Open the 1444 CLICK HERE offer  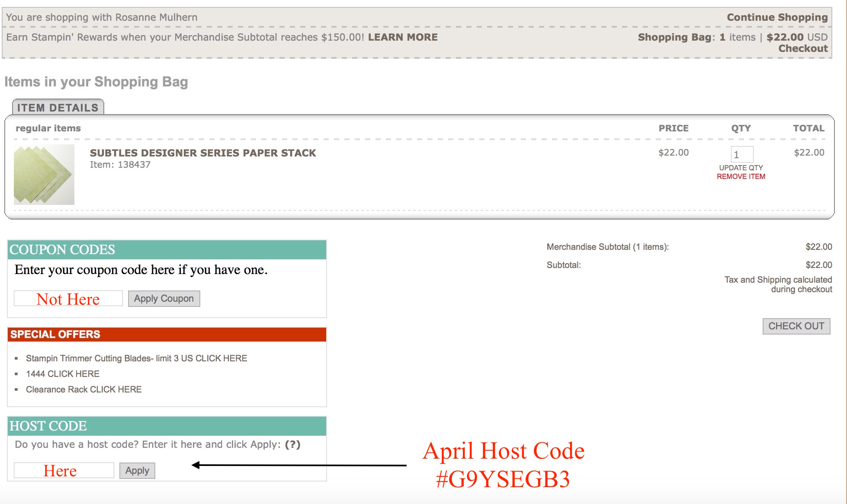(63, 374)
